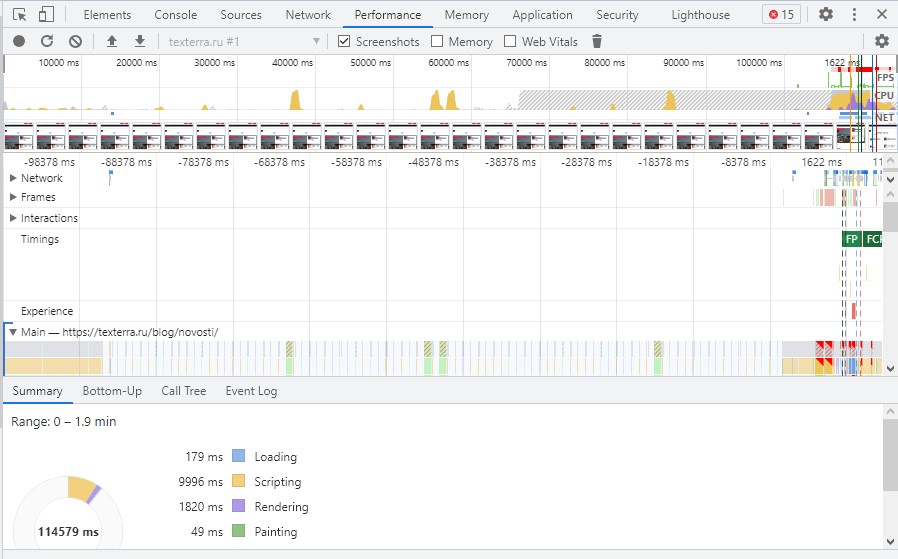Viewport: 898px width, 559px height.
Task: Click the 15 errors counter button
Action: click(780, 15)
